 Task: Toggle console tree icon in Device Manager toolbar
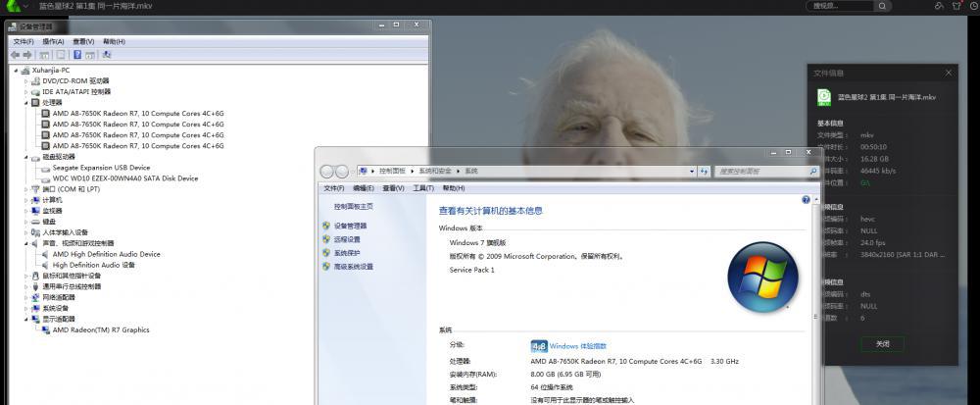pos(45,55)
